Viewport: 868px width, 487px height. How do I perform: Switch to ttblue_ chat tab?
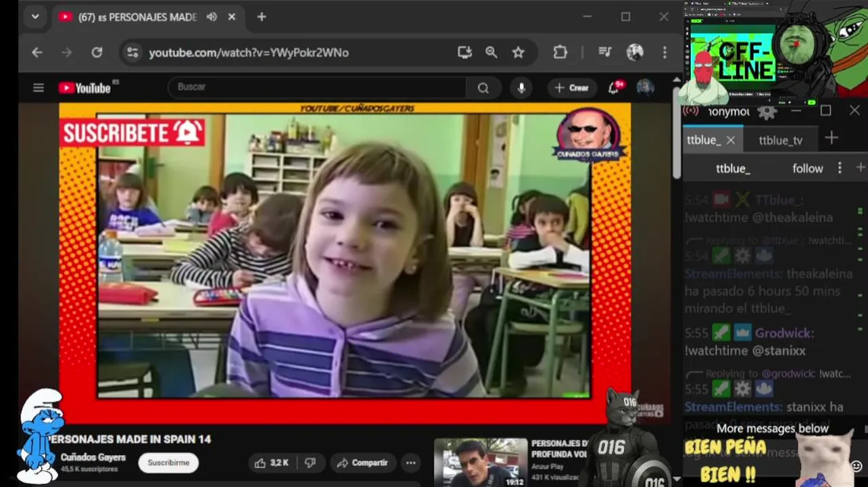[x=704, y=140]
